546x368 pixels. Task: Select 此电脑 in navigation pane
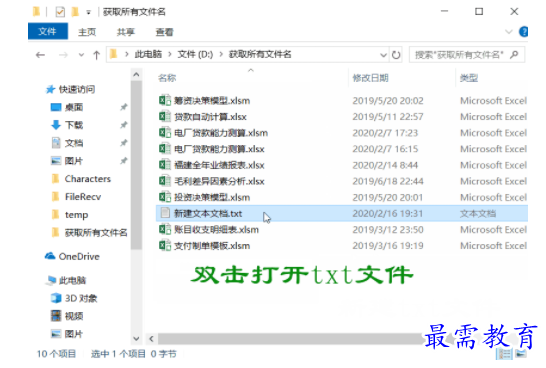[x=72, y=280]
